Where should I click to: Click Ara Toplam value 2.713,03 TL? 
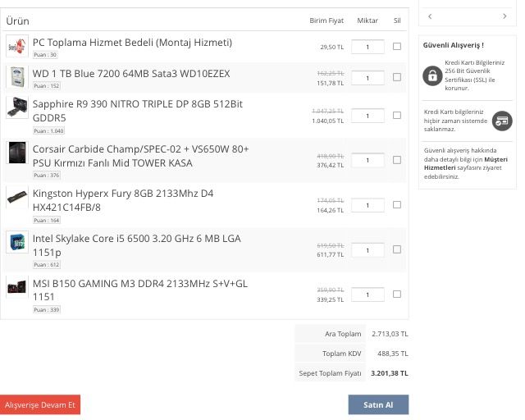coord(390,334)
